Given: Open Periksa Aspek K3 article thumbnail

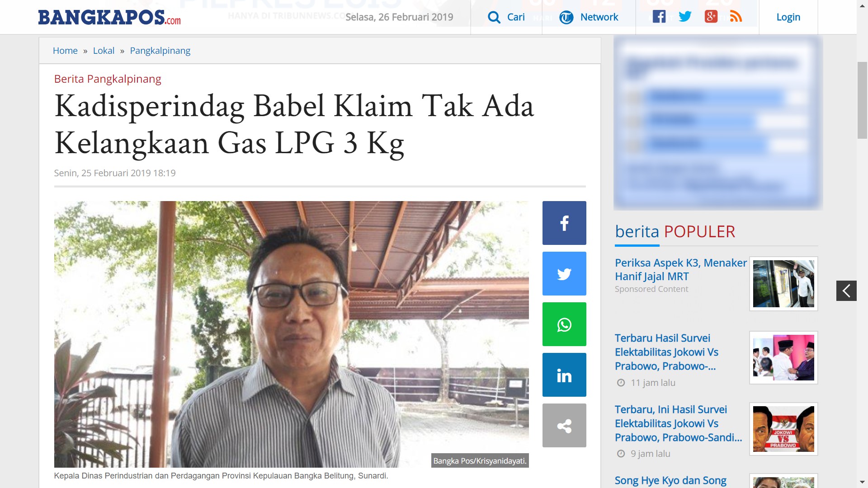Looking at the screenshot, I should (783, 284).
